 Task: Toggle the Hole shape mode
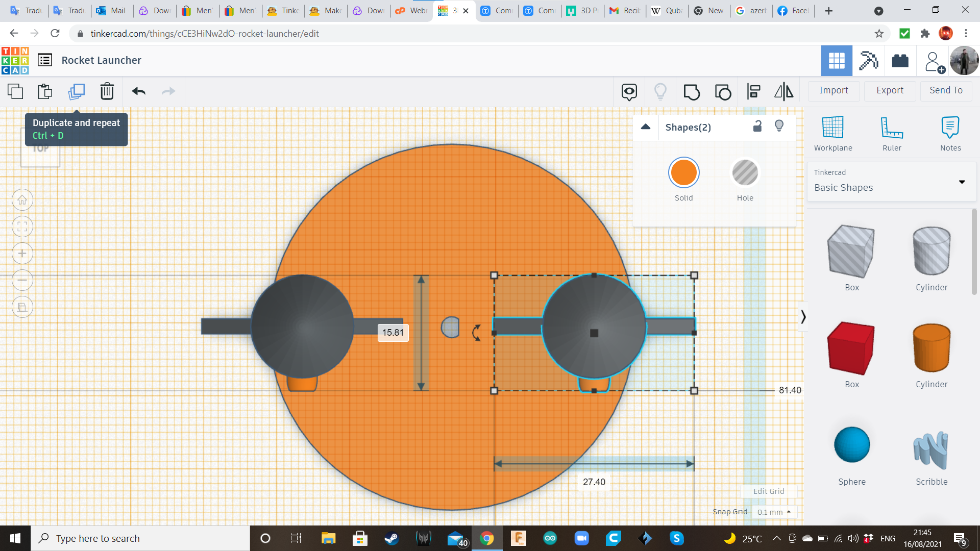tap(745, 173)
